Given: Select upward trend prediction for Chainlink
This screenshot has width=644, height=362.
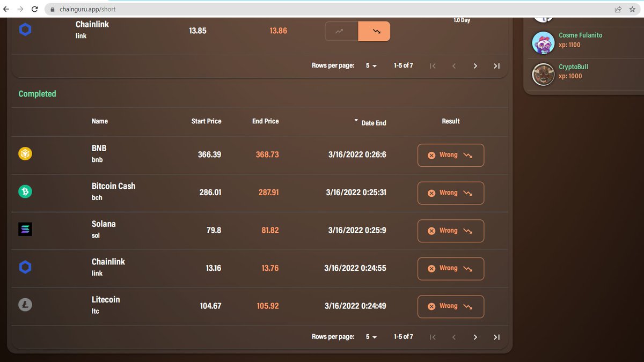Looking at the screenshot, I should [x=341, y=31].
